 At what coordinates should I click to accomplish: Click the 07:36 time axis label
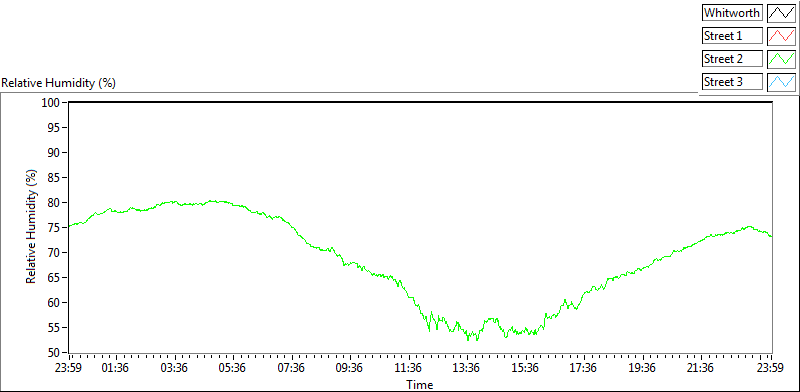[x=291, y=368]
